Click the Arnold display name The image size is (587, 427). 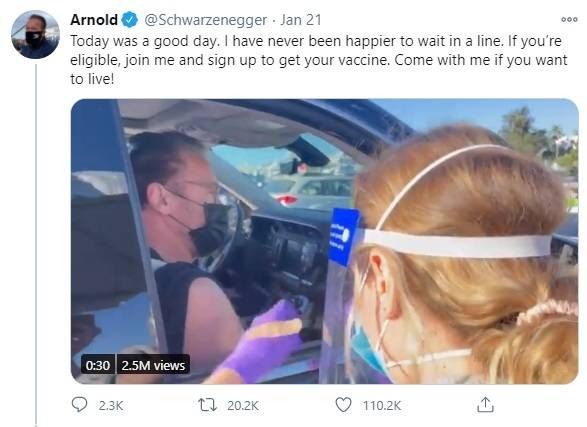94,19
